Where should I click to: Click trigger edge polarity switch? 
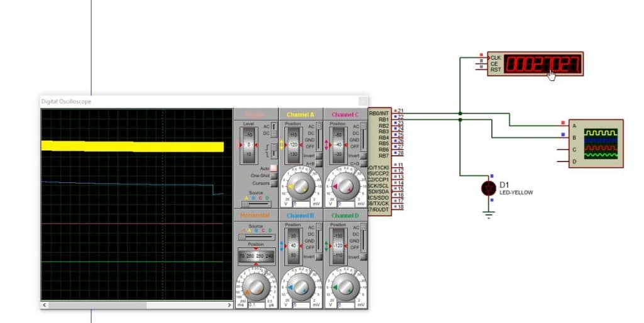point(274,151)
